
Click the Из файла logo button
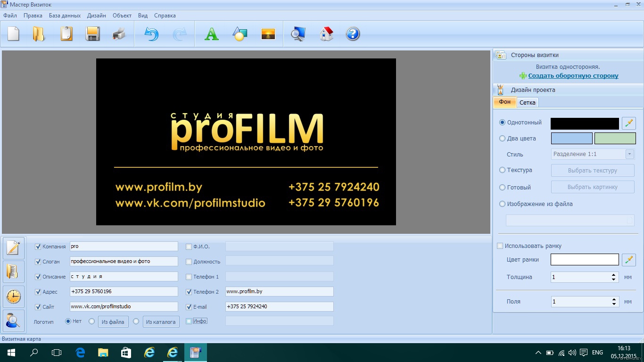point(113,322)
